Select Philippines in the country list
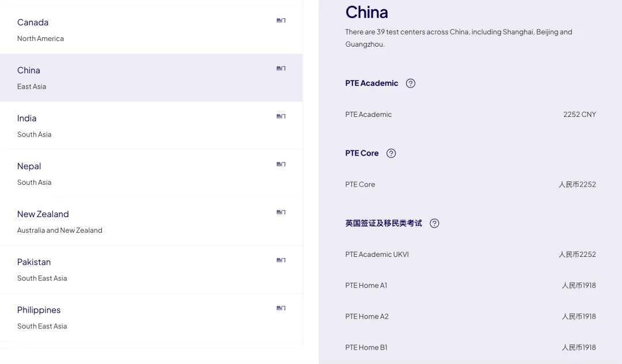 coord(151,317)
